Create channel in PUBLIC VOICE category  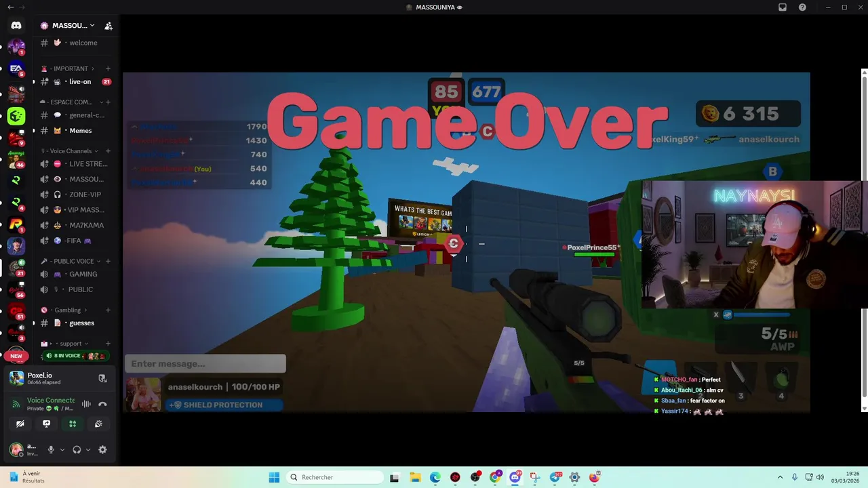click(x=108, y=261)
